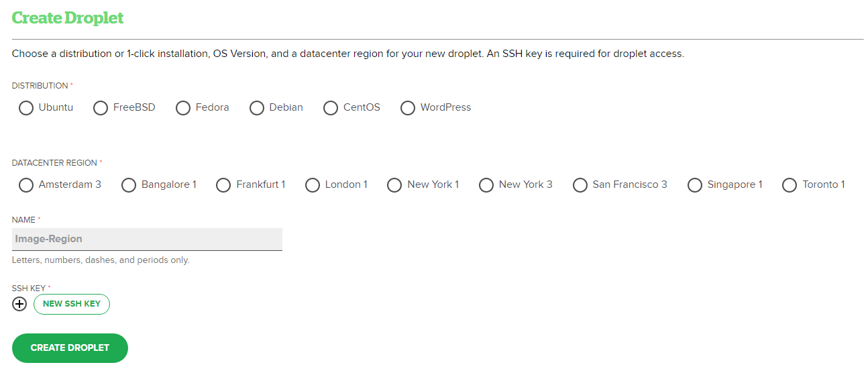This screenshot has height=371, width=868.
Task: Choose FreeBSD as the distribution
Action: pos(101,108)
